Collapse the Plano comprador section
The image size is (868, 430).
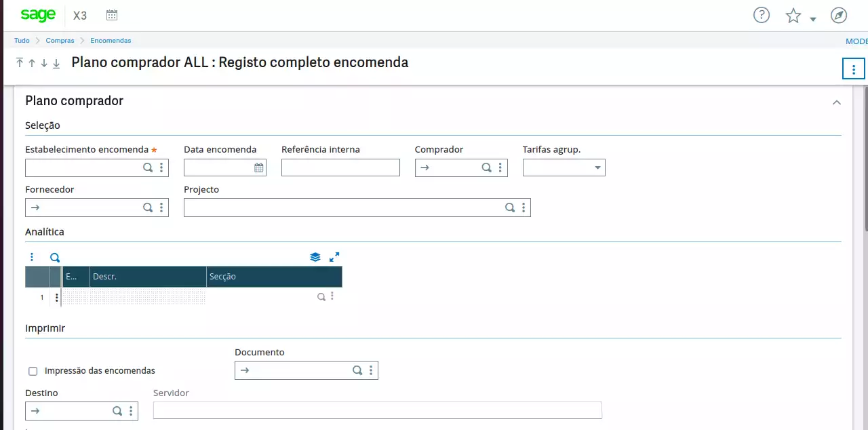click(836, 102)
